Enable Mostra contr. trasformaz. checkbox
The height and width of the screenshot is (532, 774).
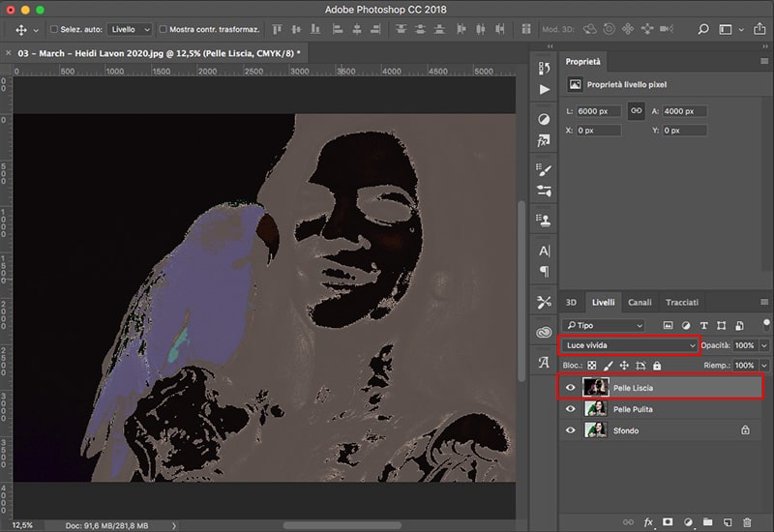click(163, 30)
